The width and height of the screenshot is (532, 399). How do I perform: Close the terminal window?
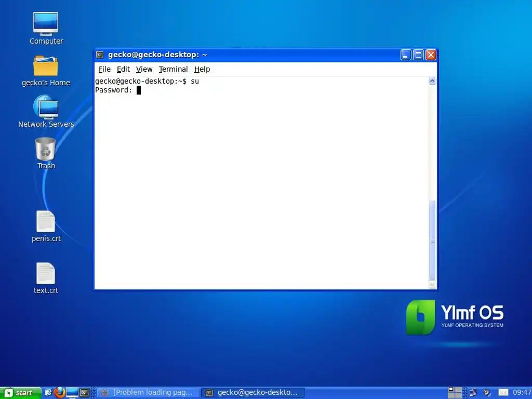(x=431, y=55)
